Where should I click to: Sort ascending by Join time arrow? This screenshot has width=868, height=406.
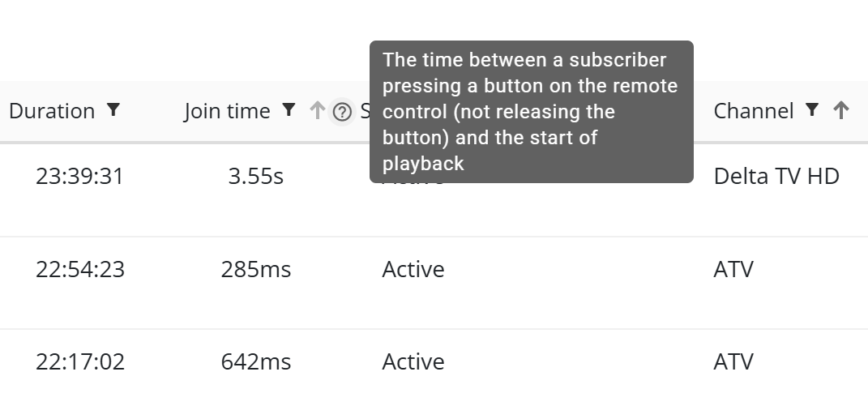(x=318, y=111)
